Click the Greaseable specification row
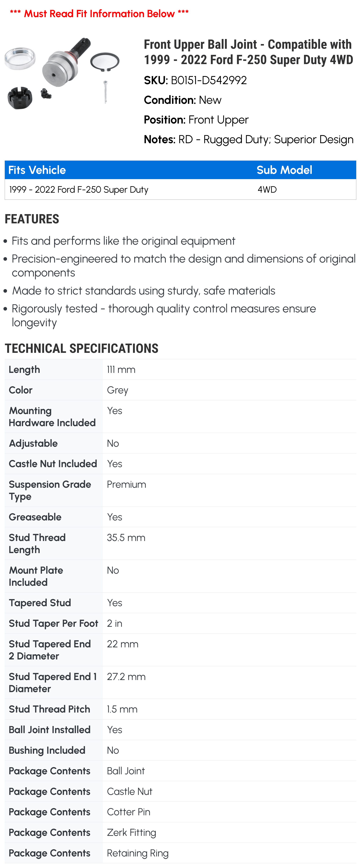 click(x=180, y=517)
